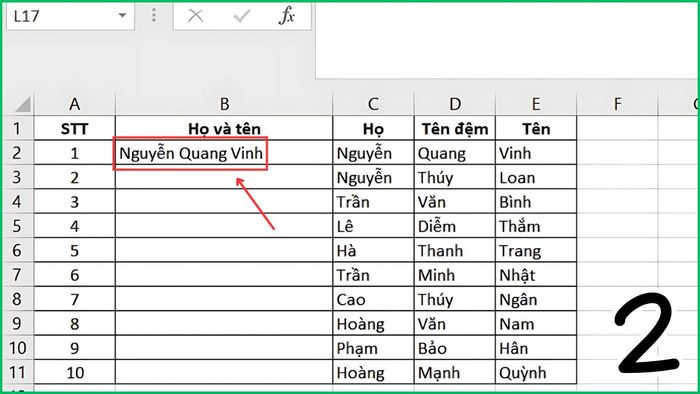The image size is (700, 394).
Task: Click empty cell B11 next to STT 10
Action: [x=224, y=373]
